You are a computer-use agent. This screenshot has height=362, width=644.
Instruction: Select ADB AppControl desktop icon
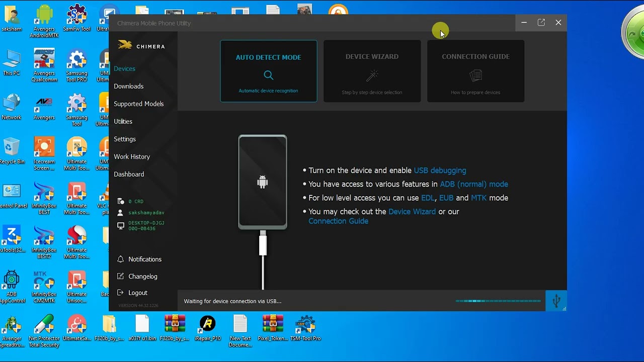coord(11,287)
